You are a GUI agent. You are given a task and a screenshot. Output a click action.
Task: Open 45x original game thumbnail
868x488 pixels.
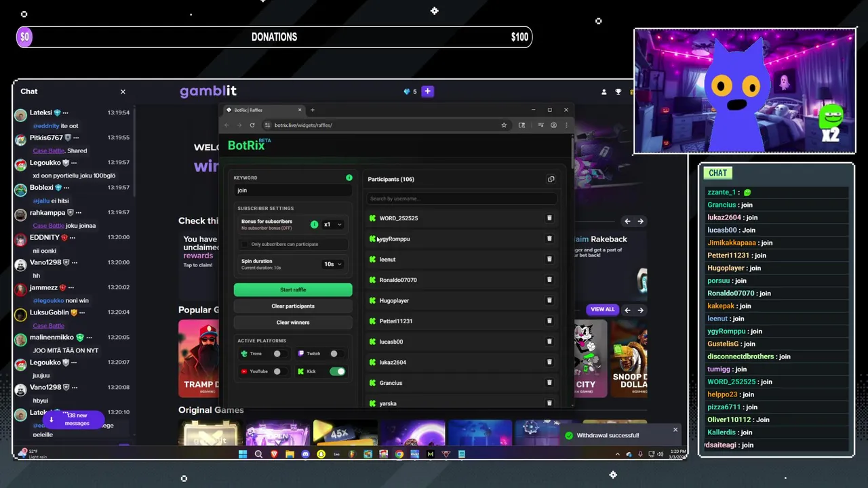click(344, 434)
